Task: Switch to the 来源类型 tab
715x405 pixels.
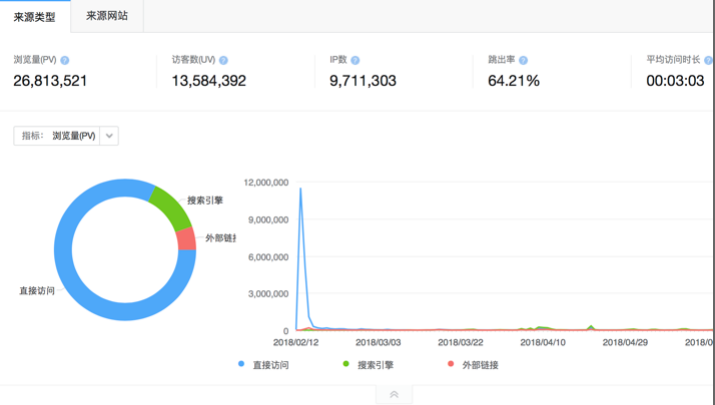Action: pyautogui.click(x=35, y=16)
